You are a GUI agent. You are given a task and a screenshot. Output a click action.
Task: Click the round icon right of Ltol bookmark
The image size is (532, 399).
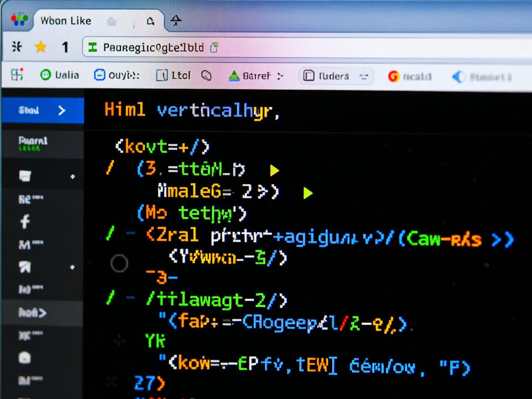pos(206,76)
